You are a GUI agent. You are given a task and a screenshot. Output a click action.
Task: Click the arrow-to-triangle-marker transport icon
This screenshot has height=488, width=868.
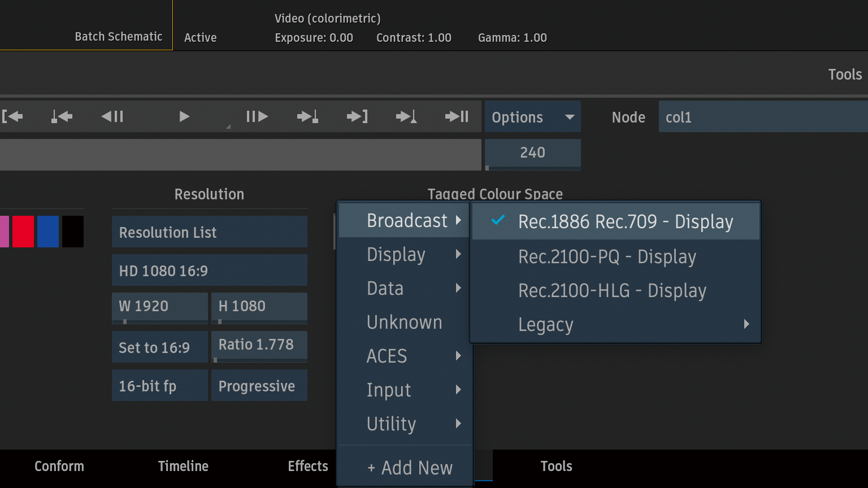pos(406,117)
